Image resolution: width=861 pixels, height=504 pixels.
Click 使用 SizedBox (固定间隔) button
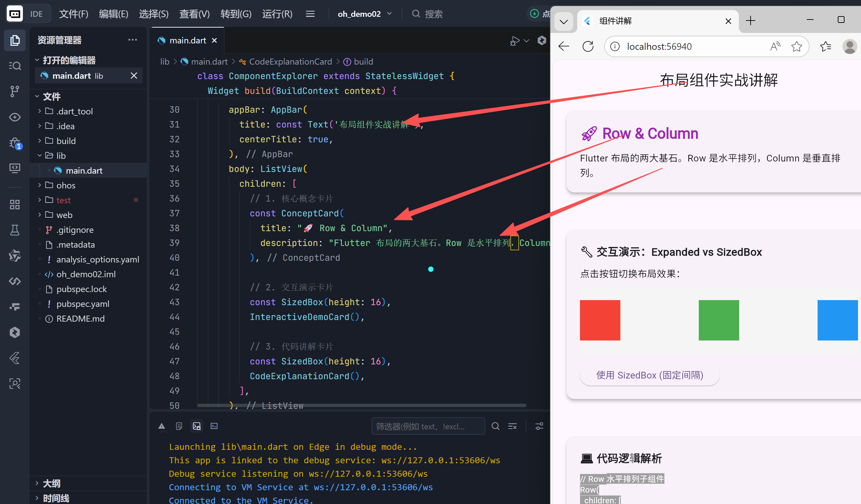pyautogui.click(x=649, y=375)
